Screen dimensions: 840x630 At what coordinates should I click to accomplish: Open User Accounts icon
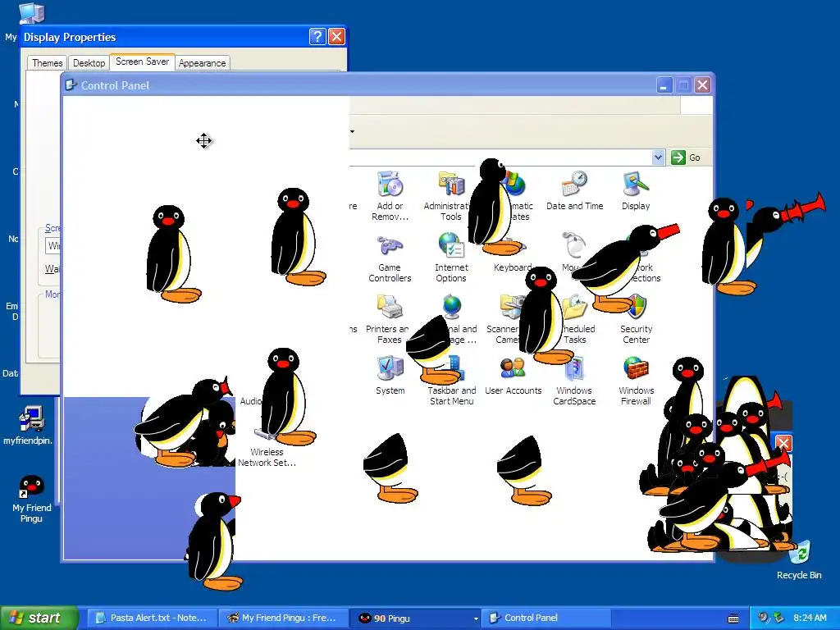click(x=513, y=368)
